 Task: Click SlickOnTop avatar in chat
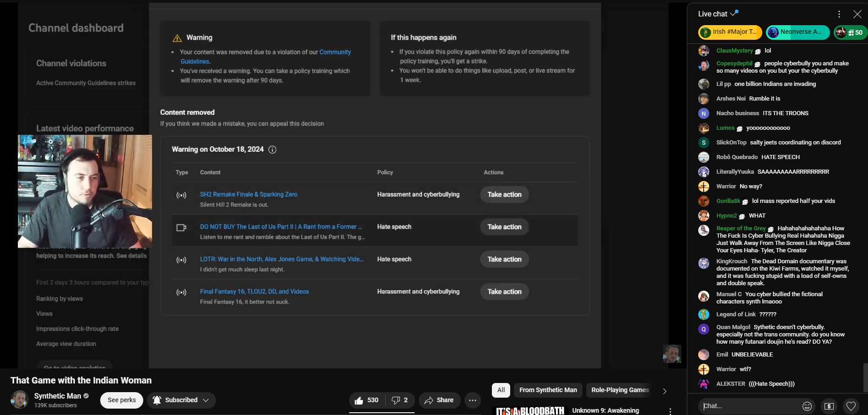(704, 143)
